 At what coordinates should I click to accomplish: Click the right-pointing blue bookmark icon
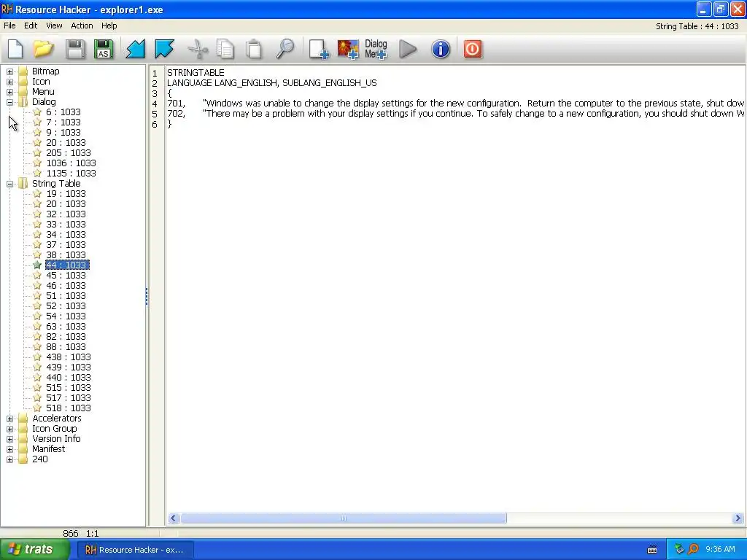pos(164,49)
